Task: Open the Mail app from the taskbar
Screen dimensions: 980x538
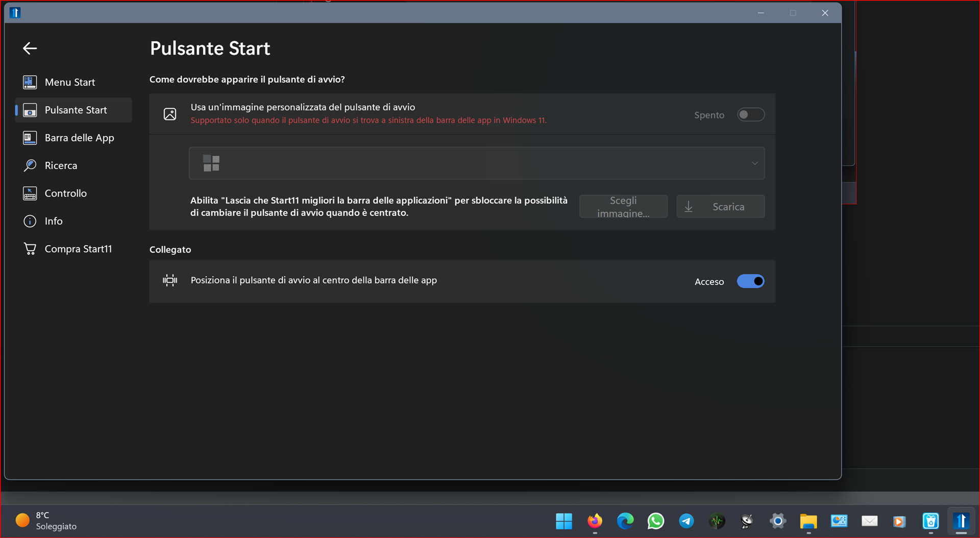Action: click(x=870, y=521)
